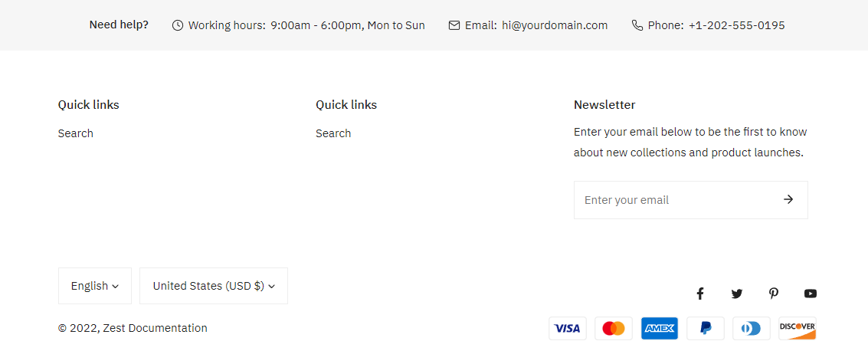This screenshot has width=868, height=351.
Task: Open the Zest Documentation copyright link
Action: [156, 328]
